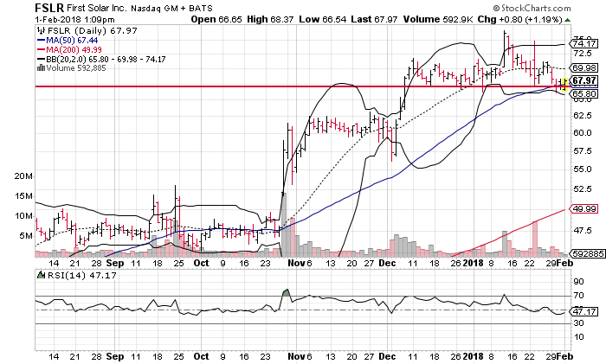Click the Last 67.97 header value
The image size is (606, 364).
point(374,19)
